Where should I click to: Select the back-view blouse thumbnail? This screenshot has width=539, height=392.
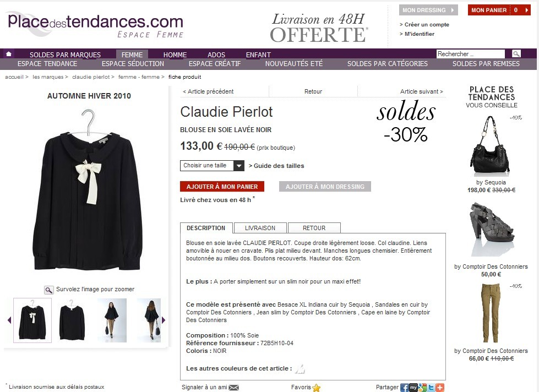(x=72, y=320)
